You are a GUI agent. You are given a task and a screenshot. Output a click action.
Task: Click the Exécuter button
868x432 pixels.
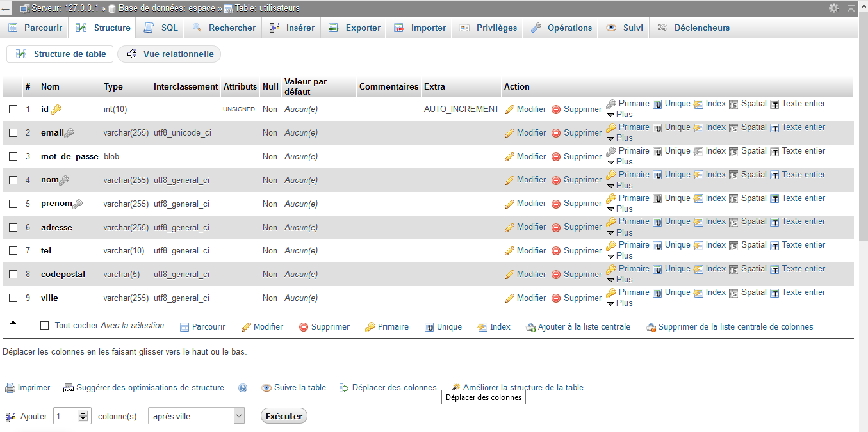point(284,416)
